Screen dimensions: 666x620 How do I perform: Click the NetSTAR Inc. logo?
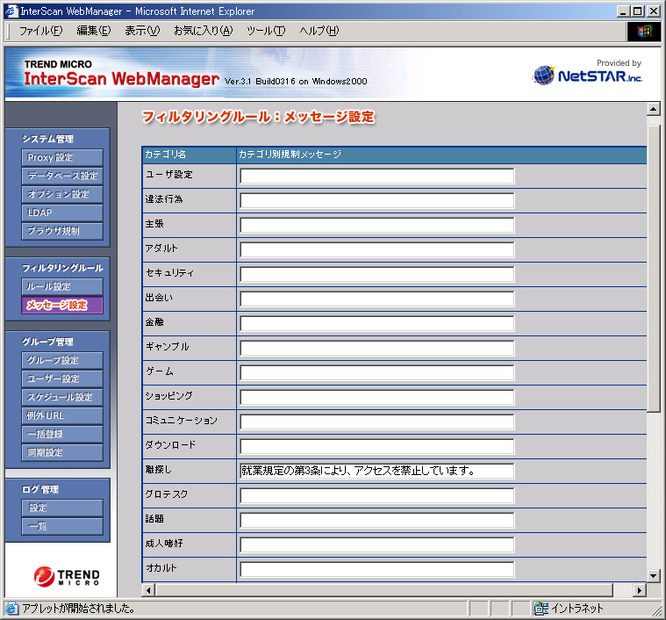coord(587,75)
